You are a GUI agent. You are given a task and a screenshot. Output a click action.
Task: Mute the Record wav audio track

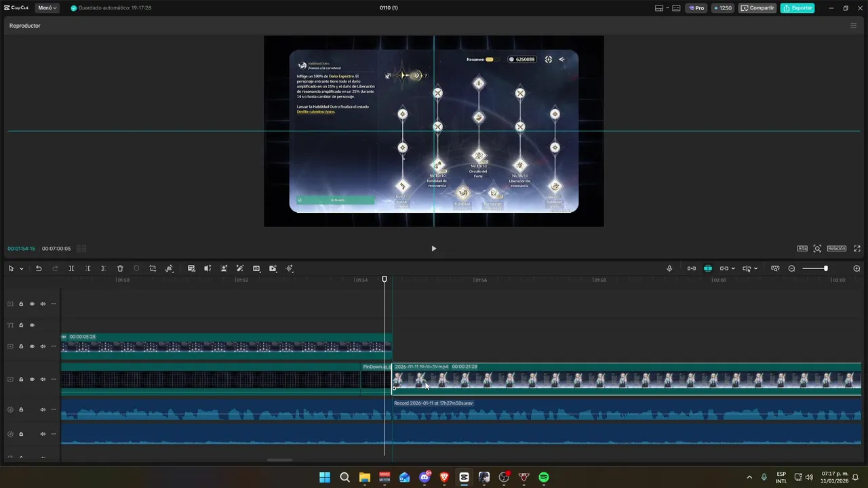(43, 409)
